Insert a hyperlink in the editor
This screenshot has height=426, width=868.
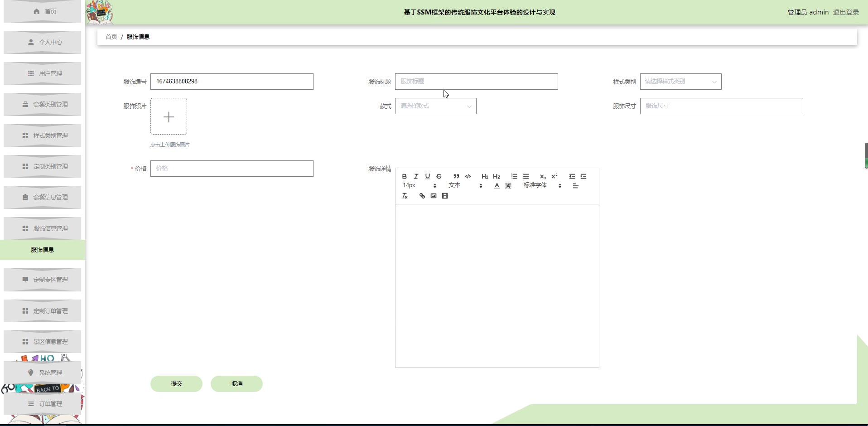point(422,196)
